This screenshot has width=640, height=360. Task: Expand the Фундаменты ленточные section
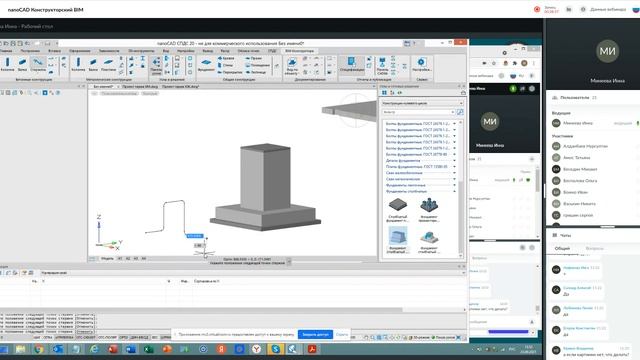point(420,185)
